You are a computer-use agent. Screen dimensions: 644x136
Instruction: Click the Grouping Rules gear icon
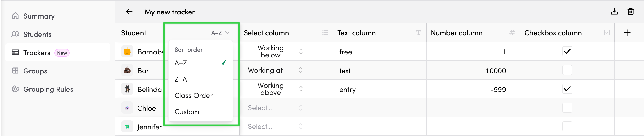click(x=15, y=89)
